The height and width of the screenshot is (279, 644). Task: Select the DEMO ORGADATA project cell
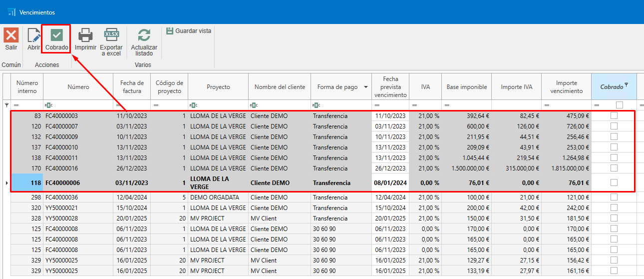click(x=218, y=197)
